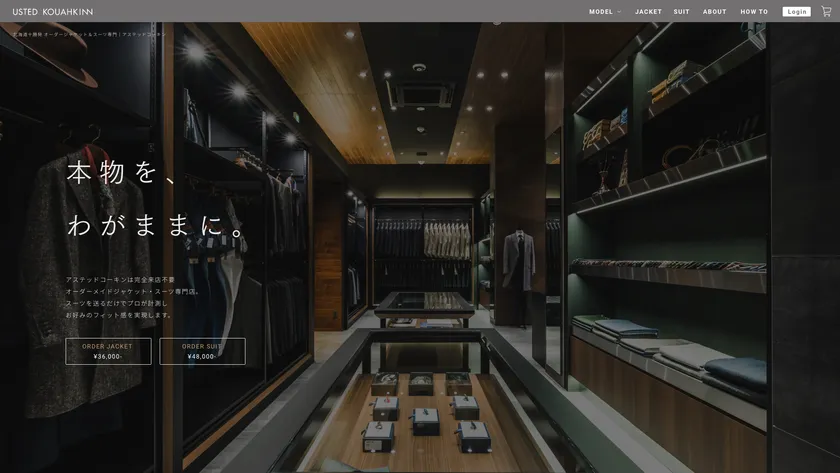Open the ABOUT page

click(x=715, y=11)
